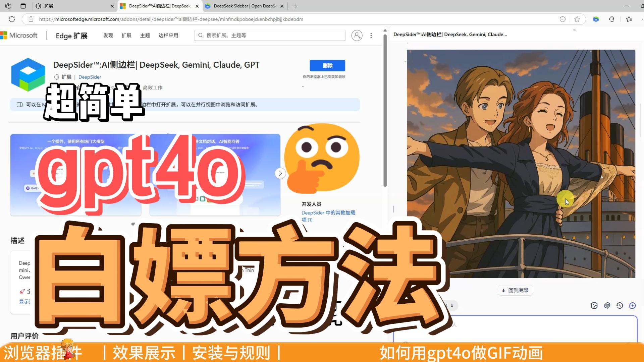Image resolution: width=644 pixels, height=362 pixels.
Task: Close the 扩展 tab
Action: [x=112, y=6]
